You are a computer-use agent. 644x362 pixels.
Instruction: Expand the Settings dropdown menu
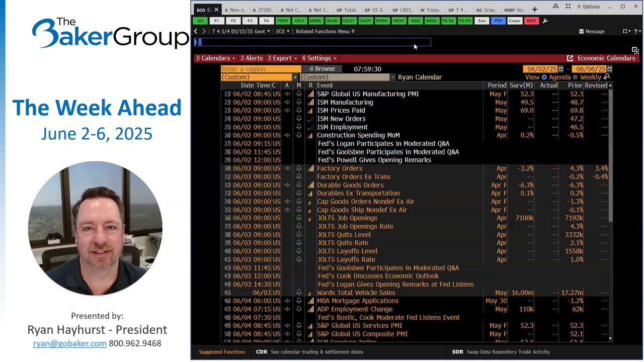click(319, 58)
